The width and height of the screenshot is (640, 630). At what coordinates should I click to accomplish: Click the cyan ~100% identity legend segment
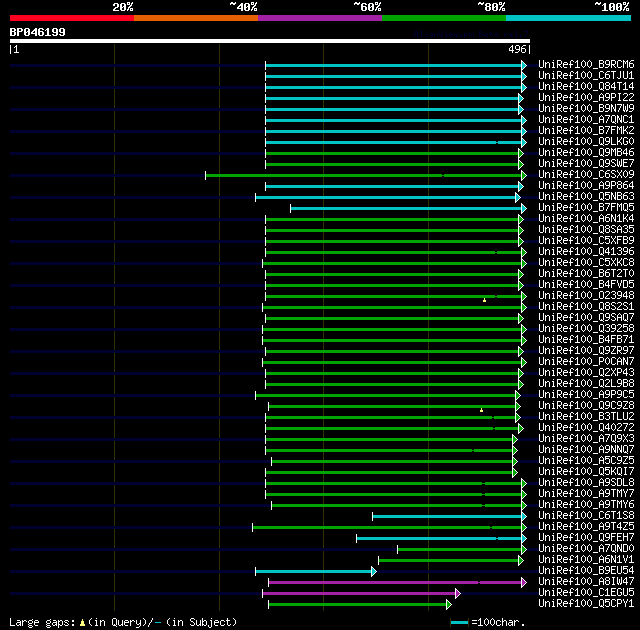569,18
